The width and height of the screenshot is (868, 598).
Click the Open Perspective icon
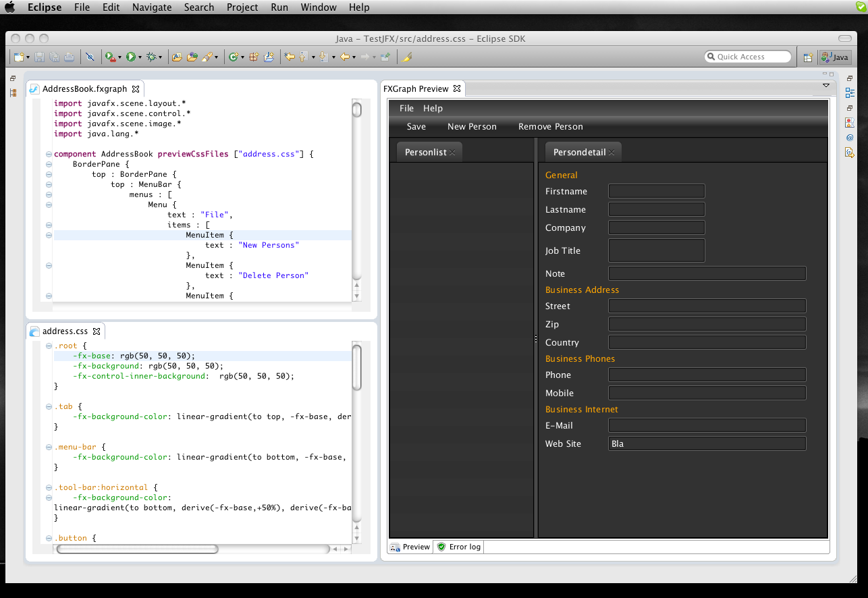pyautogui.click(x=808, y=57)
